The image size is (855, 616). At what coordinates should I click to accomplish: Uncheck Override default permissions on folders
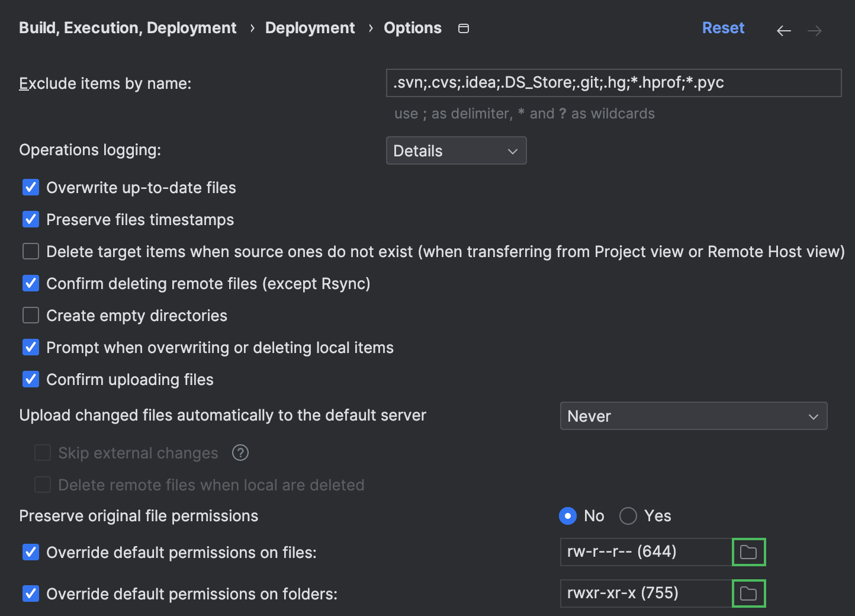pos(30,593)
